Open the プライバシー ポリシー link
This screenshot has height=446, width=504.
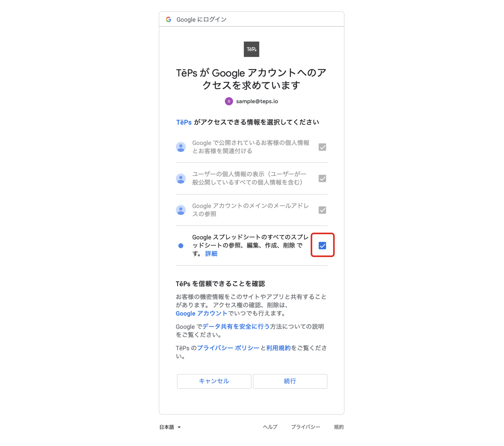[x=228, y=348]
